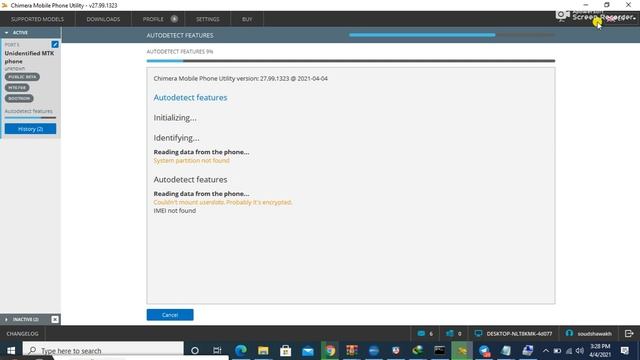640x360 pixels.
Task: Click the taskbar search box
Action: tap(104, 351)
